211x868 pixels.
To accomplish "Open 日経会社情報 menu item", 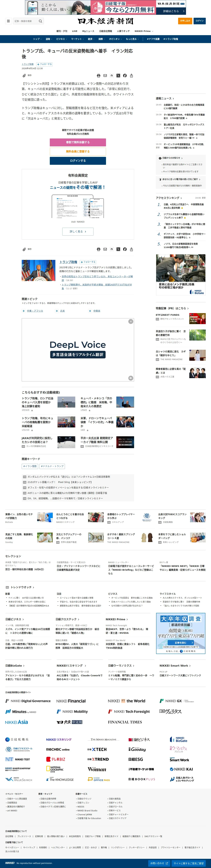I will tap(105, 31).
